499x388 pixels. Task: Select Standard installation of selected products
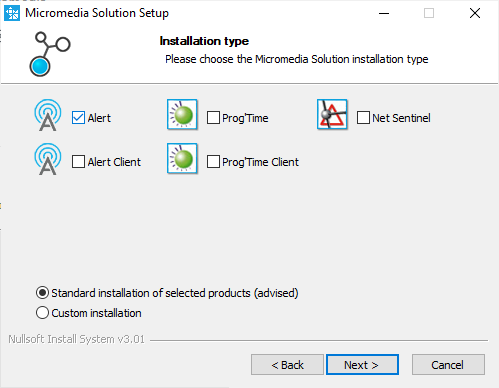(x=42, y=293)
